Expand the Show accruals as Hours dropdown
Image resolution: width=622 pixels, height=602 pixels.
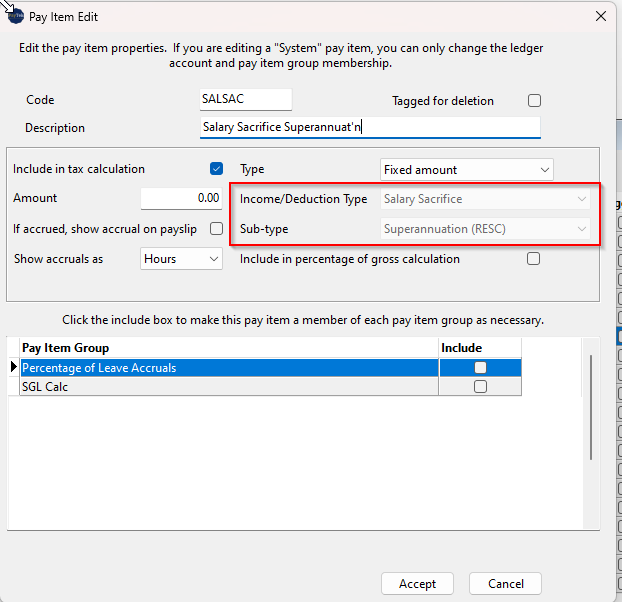coord(181,259)
